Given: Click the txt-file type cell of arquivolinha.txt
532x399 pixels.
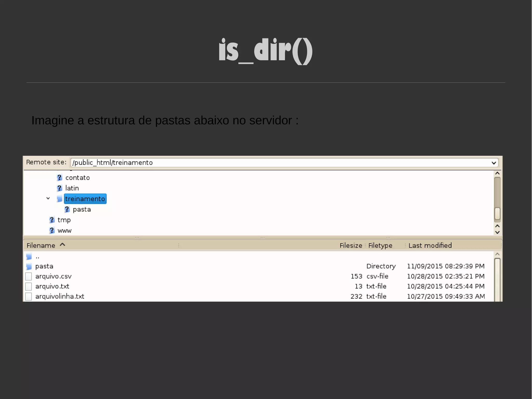Looking at the screenshot, I should (x=376, y=297).
